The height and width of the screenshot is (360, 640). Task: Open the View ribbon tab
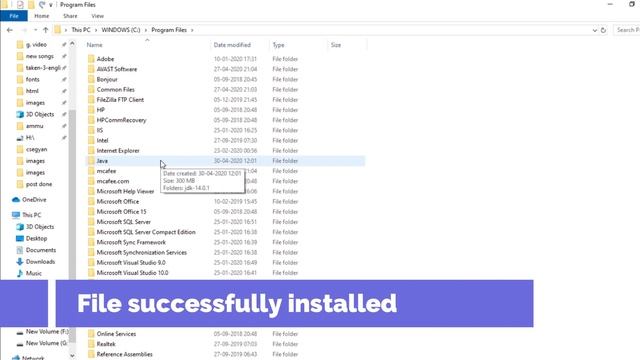tap(98, 16)
